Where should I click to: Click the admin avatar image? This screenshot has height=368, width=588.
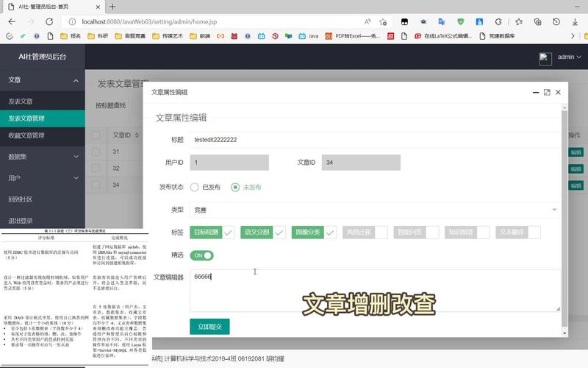click(545, 59)
